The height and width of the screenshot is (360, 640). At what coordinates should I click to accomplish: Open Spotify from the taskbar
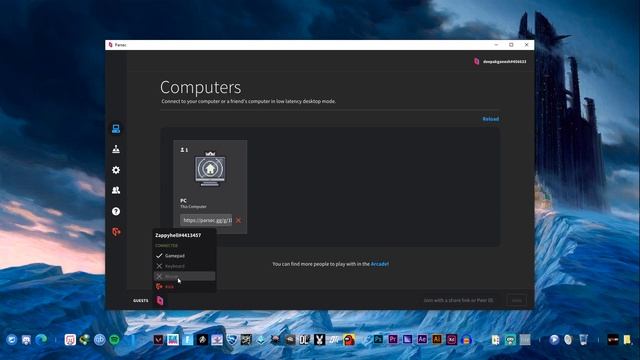coord(114,340)
